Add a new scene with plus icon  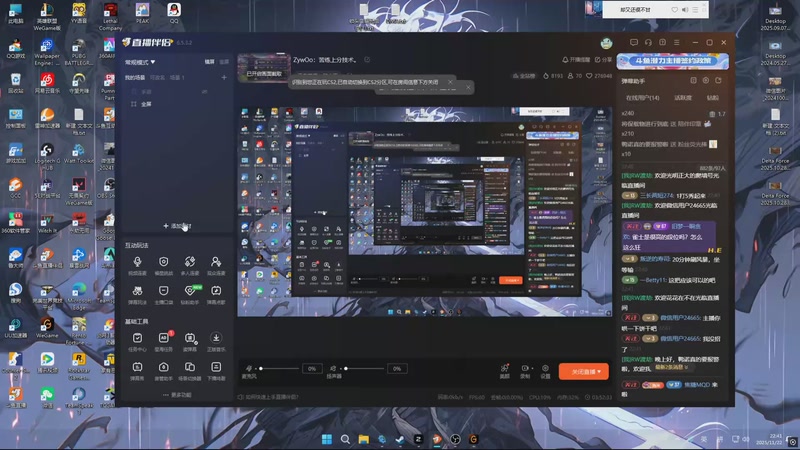(224, 78)
